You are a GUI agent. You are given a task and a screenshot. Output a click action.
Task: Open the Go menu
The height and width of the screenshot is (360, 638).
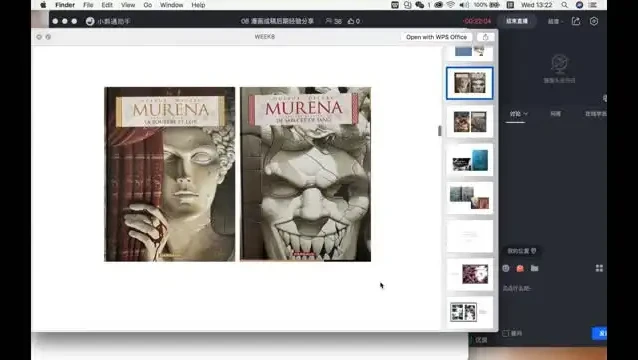tap(148, 5)
